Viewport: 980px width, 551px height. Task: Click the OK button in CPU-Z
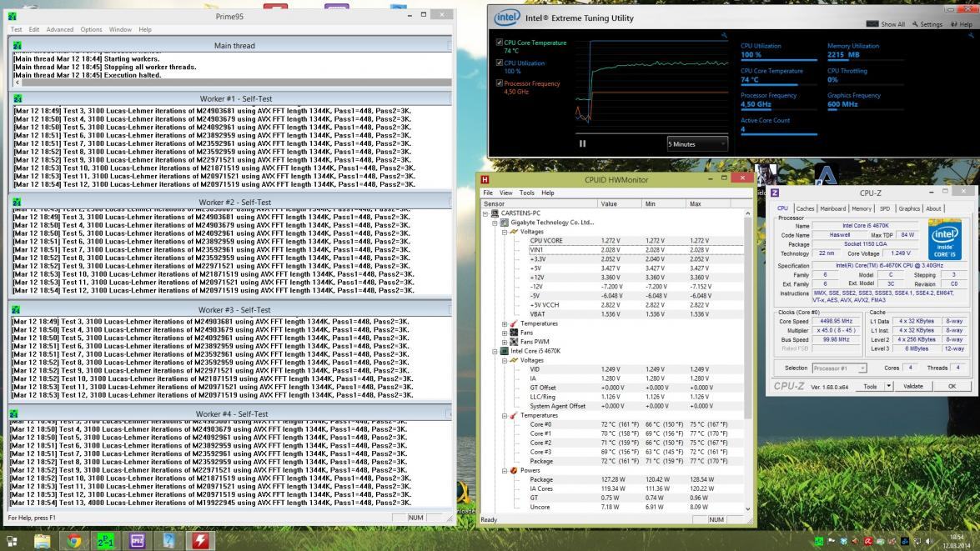pos(952,386)
